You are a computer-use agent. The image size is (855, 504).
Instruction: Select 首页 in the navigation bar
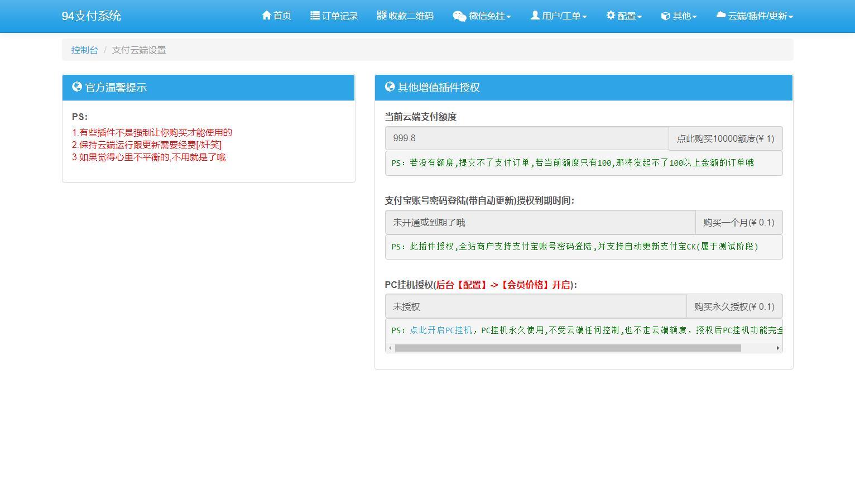(x=276, y=16)
